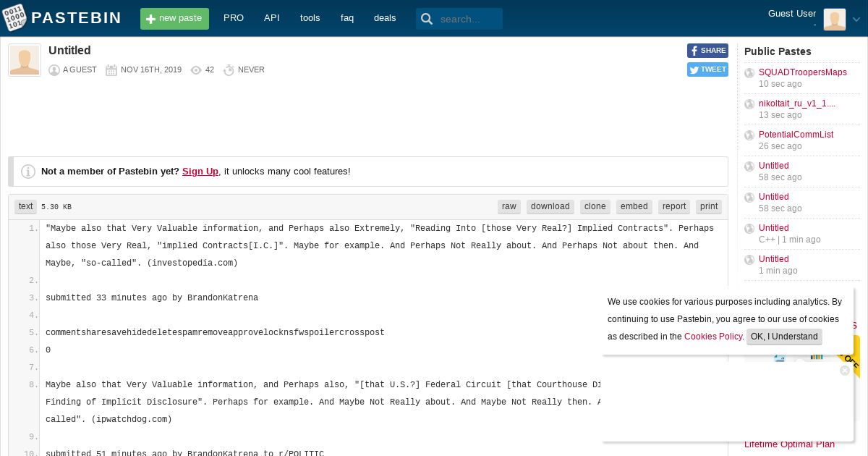Click the PASTEBIN site title
Viewport: 868px width, 456px height.
coord(77,18)
